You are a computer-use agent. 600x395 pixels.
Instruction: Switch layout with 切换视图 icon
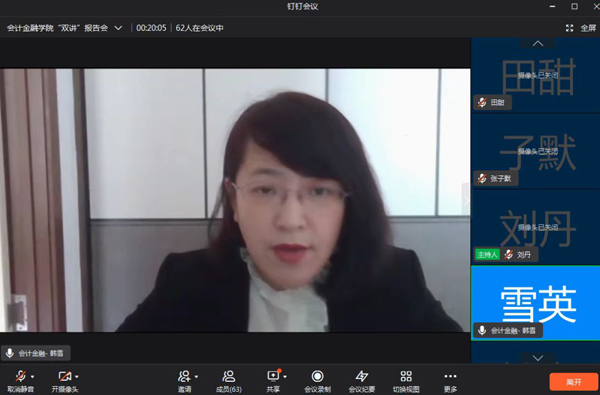point(406,382)
